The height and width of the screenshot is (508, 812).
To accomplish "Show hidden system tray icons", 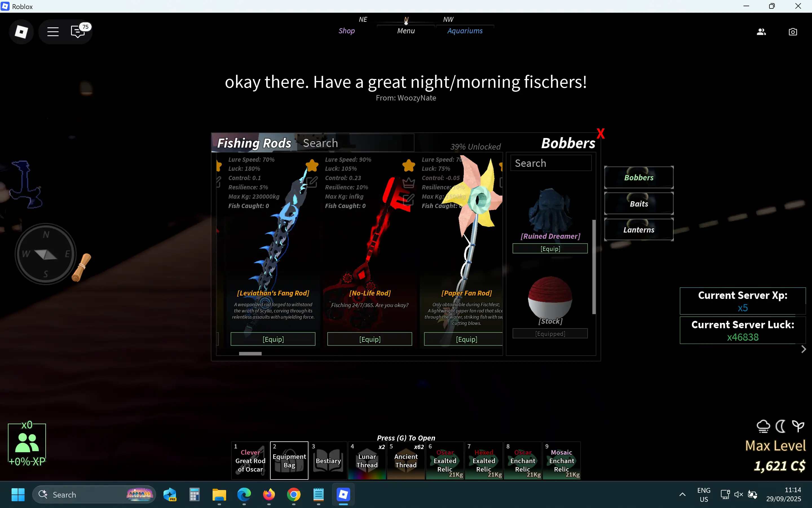I will point(682,494).
